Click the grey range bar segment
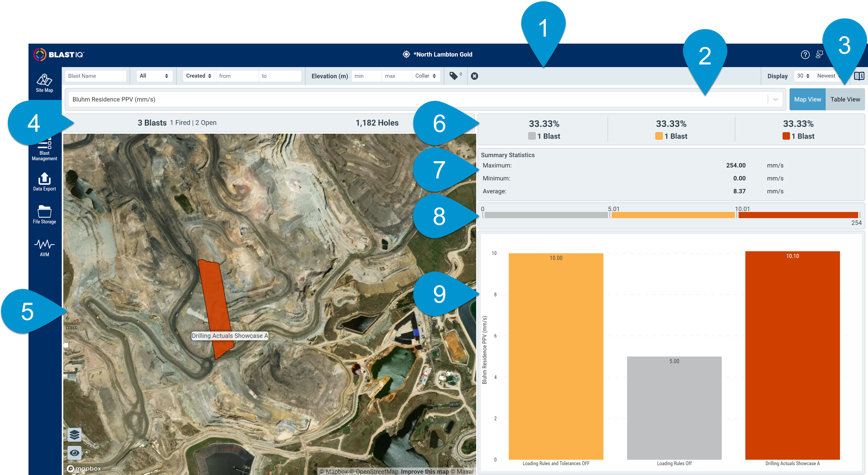Image resolution: width=868 pixels, height=475 pixels. click(x=546, y=215)
